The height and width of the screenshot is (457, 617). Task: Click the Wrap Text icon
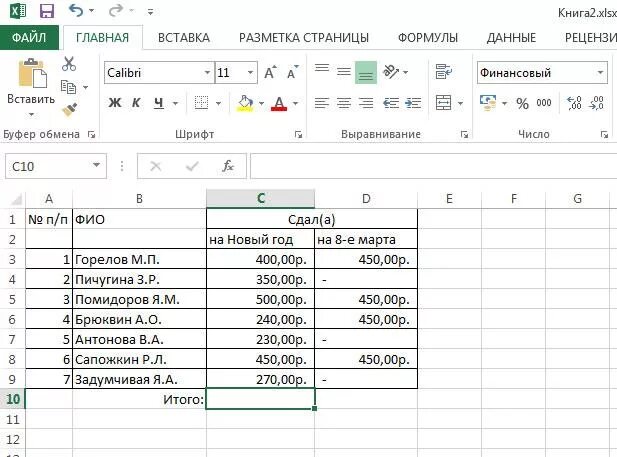click(444, 72)
